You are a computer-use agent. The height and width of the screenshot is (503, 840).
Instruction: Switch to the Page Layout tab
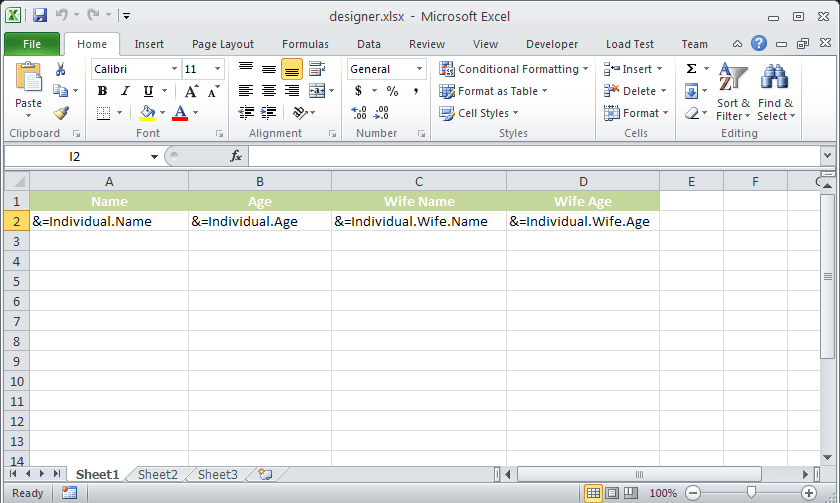pos(223,44)
